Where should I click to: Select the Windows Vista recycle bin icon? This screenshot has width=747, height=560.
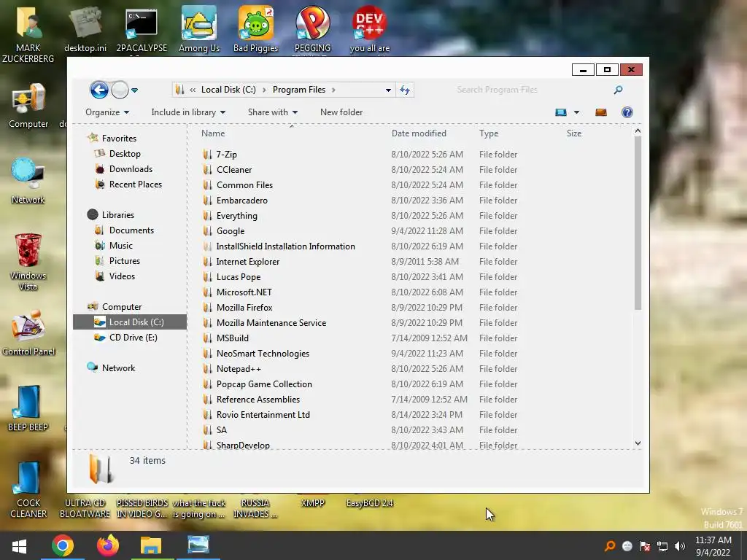click(28, 262)
